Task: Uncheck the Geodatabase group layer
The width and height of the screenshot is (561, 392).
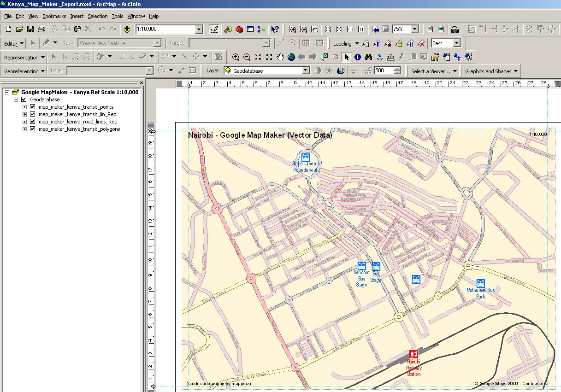Action: (24, 99)
